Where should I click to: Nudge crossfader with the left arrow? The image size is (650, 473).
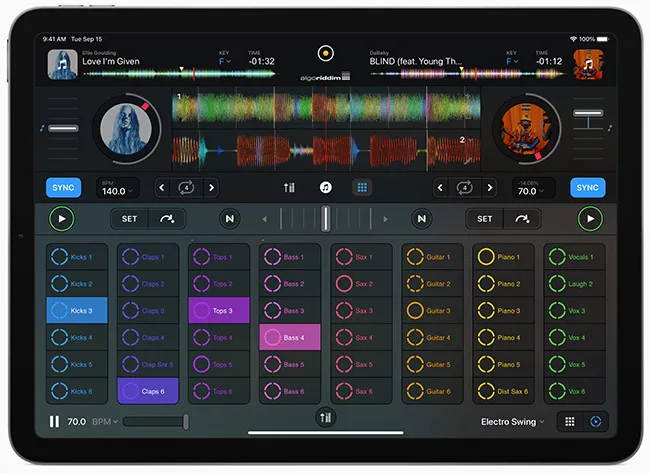pyautogui.click(x=264, y=219)
